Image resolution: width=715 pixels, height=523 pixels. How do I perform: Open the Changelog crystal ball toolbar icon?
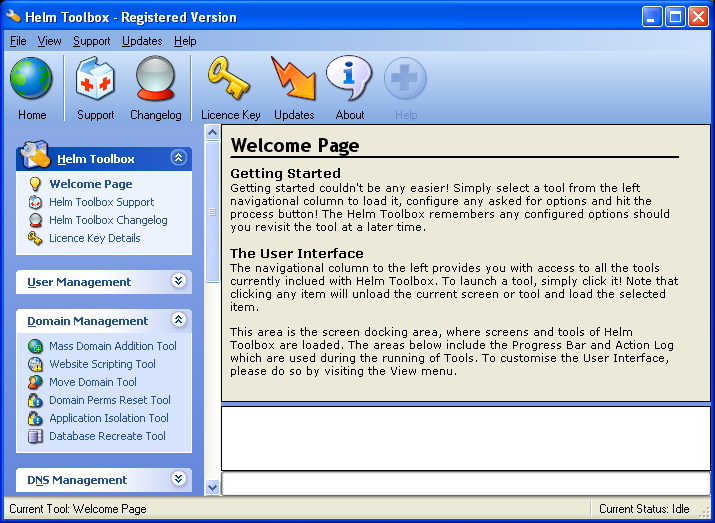[155, 78]
